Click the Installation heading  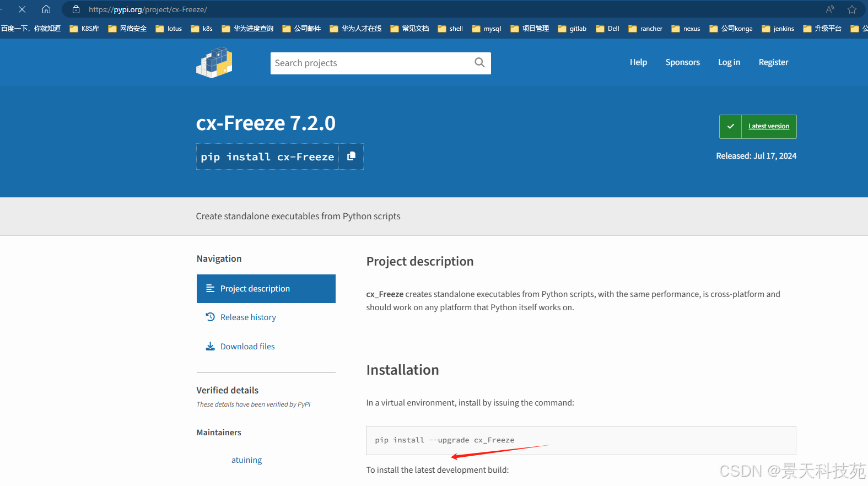point(402,370)
